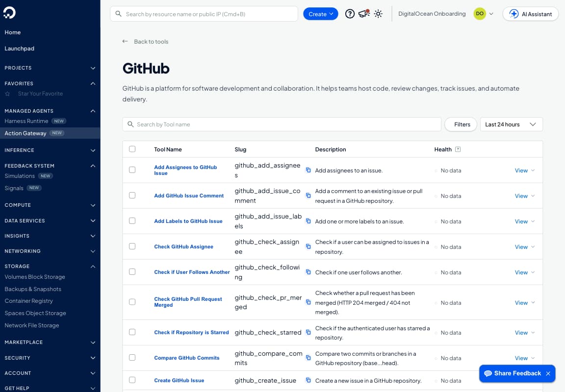
Task: Open the Last 24 hours time range dropdown
Action: tap(512, 124)
